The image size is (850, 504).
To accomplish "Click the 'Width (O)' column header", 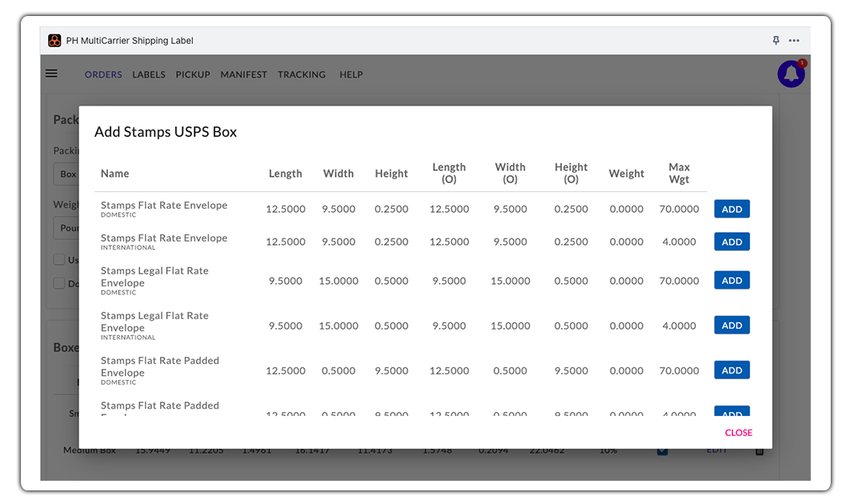I will [x=510, y=174].
